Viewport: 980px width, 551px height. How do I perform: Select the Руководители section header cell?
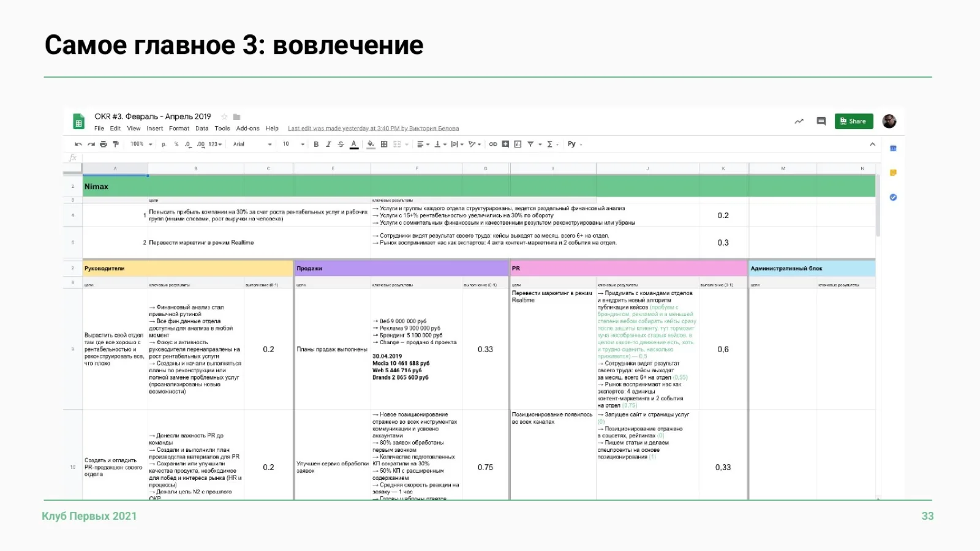pos(187,268)
